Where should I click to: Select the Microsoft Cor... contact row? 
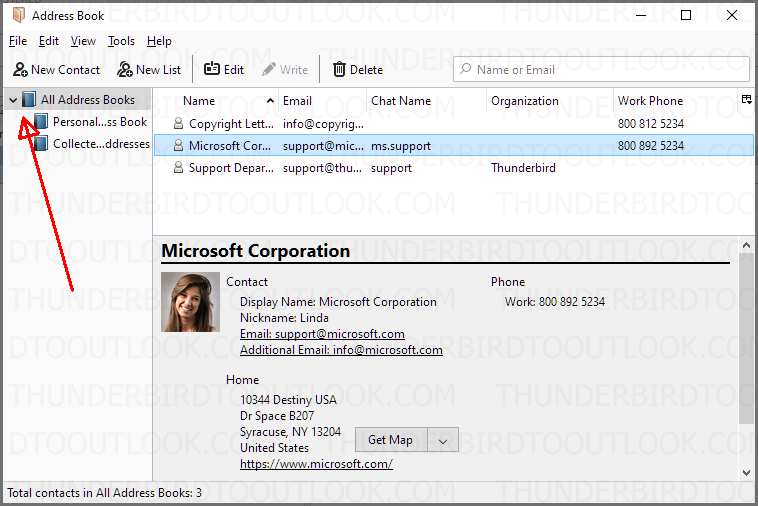tap(453, 145)
